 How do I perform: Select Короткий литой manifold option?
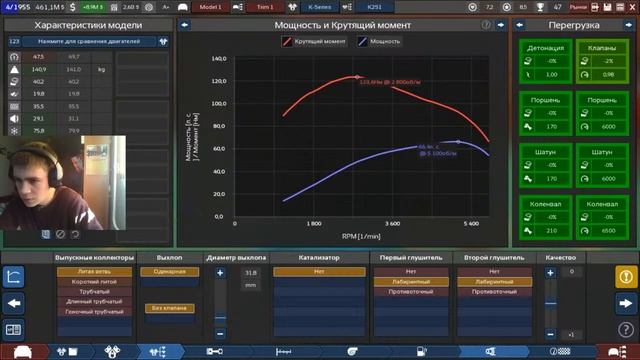(94, 282)
